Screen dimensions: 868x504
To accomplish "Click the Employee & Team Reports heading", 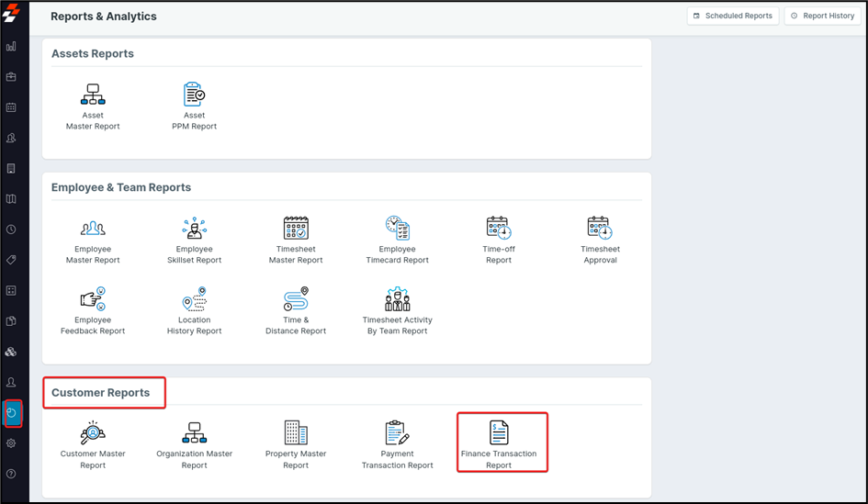I will [x=121, y=187].
